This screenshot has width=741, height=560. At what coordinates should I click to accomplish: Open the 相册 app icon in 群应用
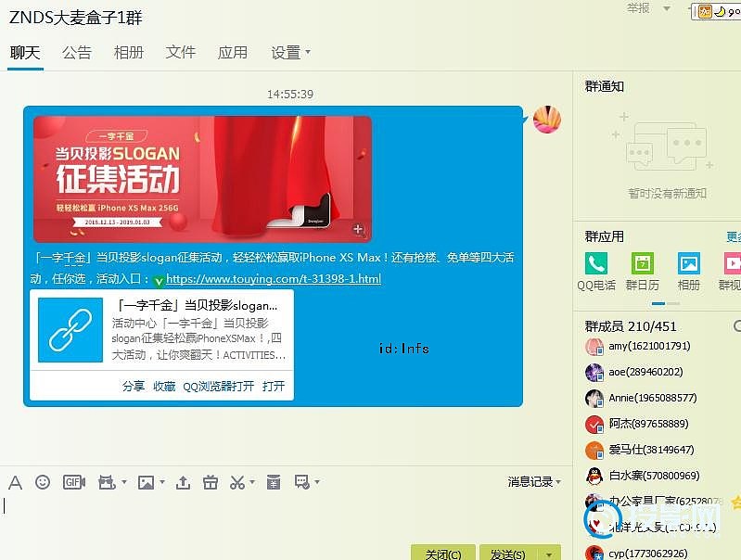pyautogui.click(x=688, y=263)
